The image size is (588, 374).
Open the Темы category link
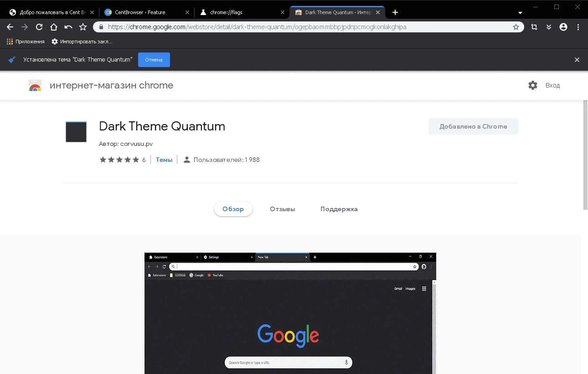pyautogui.click(x=164, y=160)
